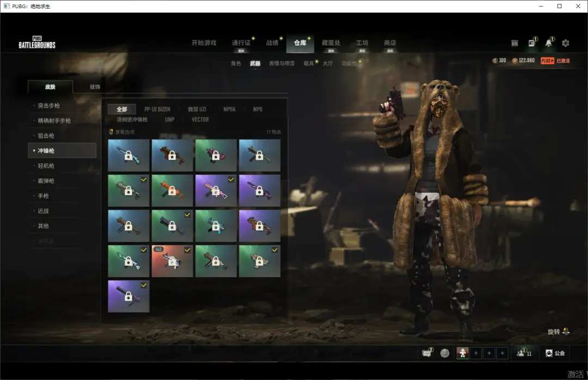Select 轻机枪 in the category list
Viewport: 588px width, 380px height.
[62, 166]
